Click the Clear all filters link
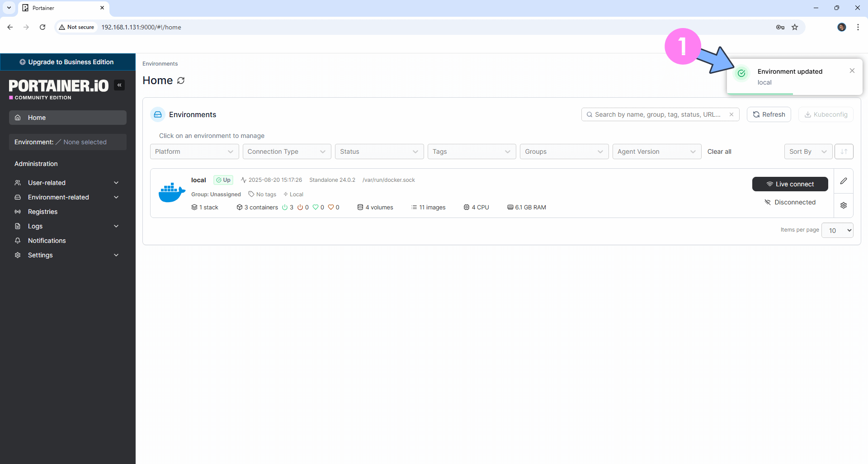 click(x=719, y=152)
